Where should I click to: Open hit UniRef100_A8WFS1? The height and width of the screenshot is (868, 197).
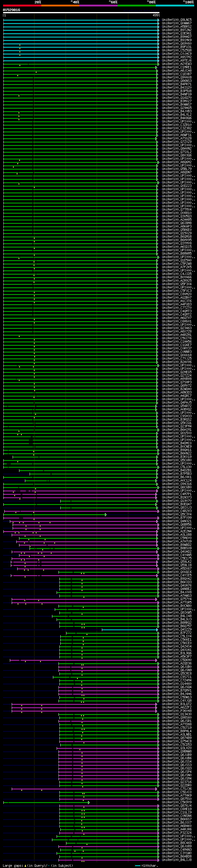pyautogui.click(x=177, y=135)
